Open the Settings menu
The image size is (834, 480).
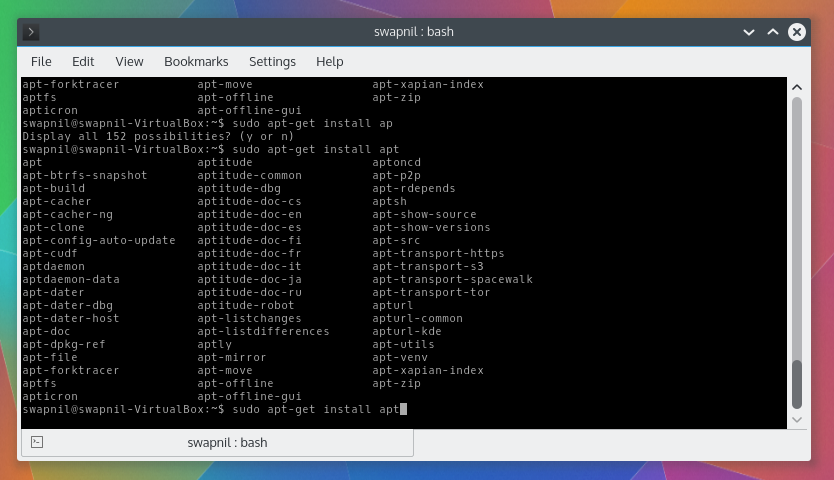(272, 62)
